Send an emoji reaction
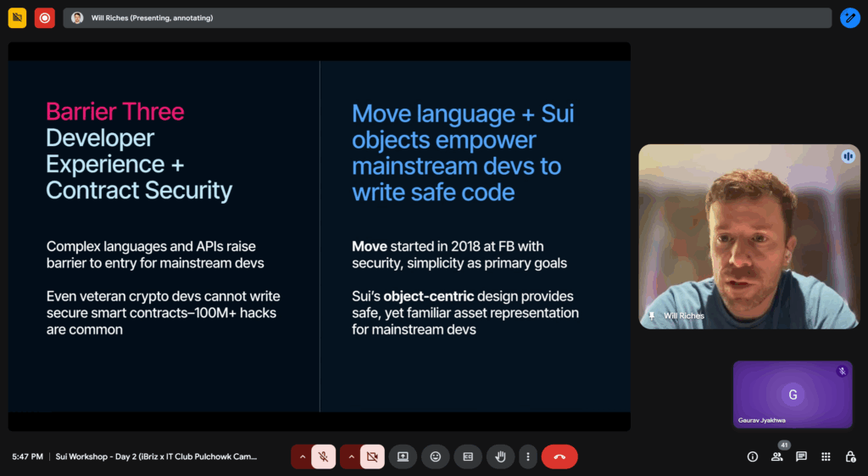This screenshot has height=476, width=868. pos(436,456)
